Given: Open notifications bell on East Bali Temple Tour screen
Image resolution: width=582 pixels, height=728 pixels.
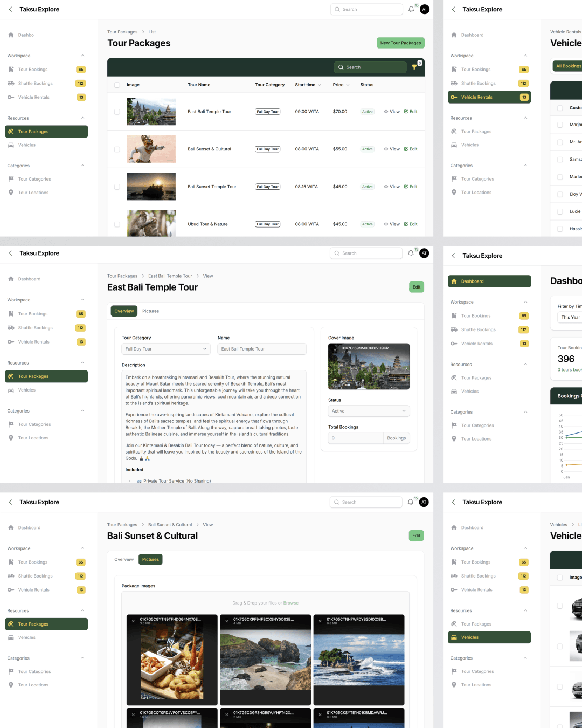Looking at the screenshot, I should [x=411, y=253].
